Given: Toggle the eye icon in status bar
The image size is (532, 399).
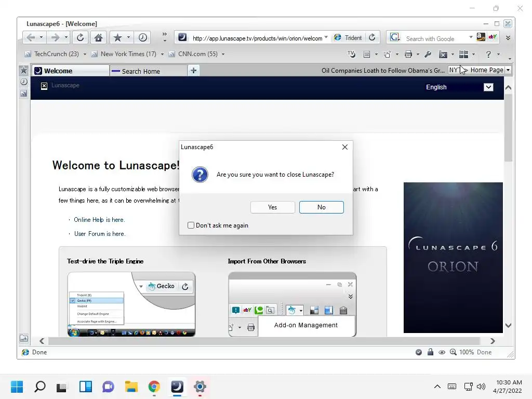Looking at the screenshot, I should click(442, 352).
